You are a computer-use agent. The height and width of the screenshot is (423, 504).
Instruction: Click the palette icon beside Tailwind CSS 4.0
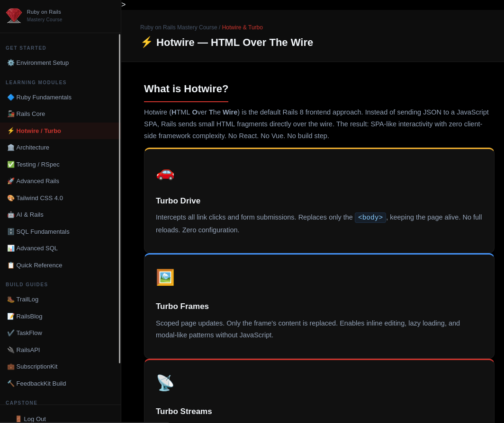pyautogui.click(x=11, y=198)
